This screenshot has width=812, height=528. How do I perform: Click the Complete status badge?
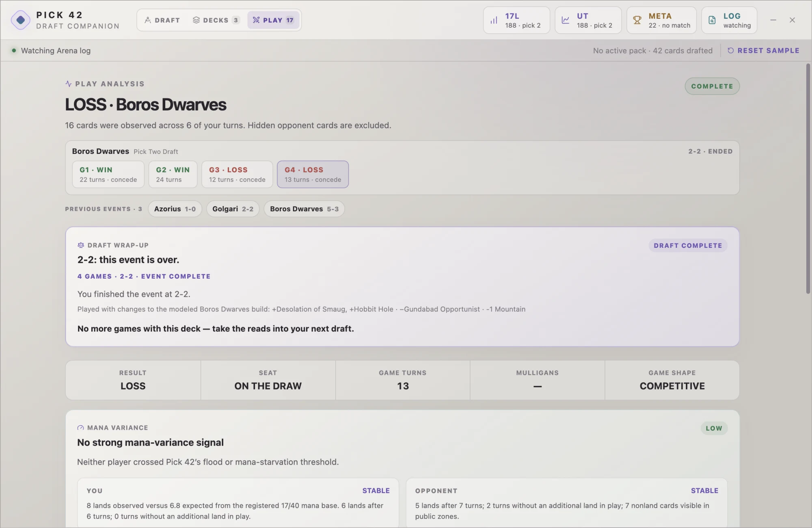click(x=712, y=86)
